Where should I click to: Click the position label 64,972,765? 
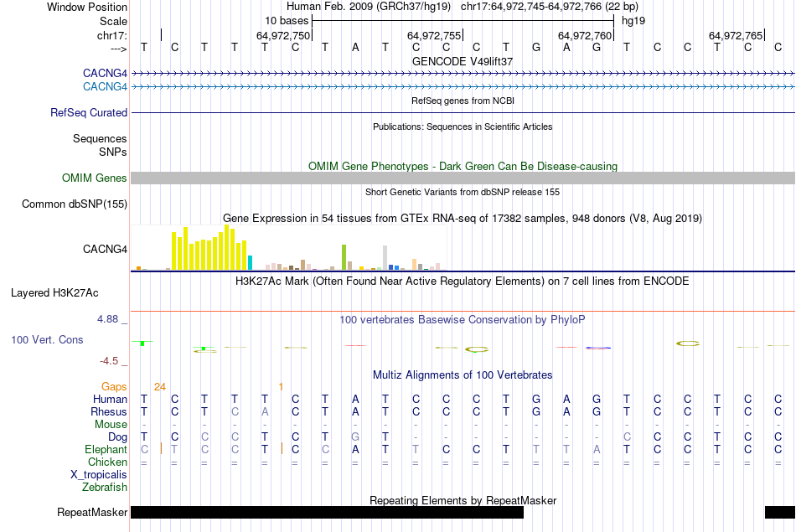(x=736, y=35)
